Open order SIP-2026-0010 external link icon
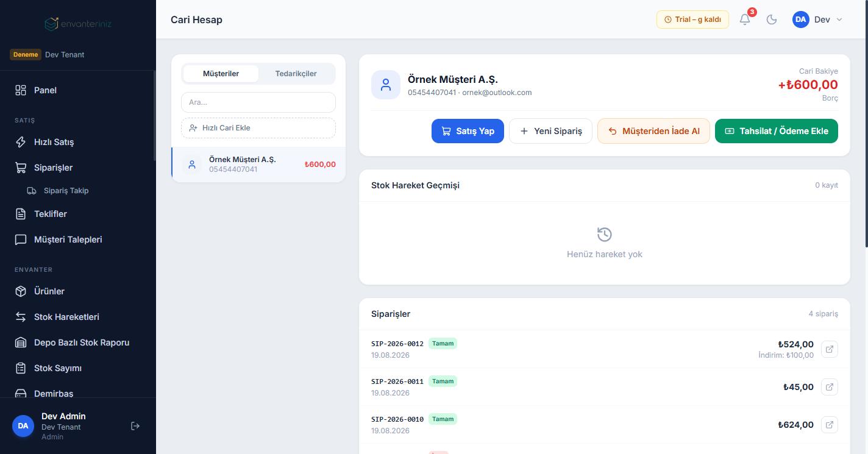The width and height of the screenshot is (868, 454). 830,425
